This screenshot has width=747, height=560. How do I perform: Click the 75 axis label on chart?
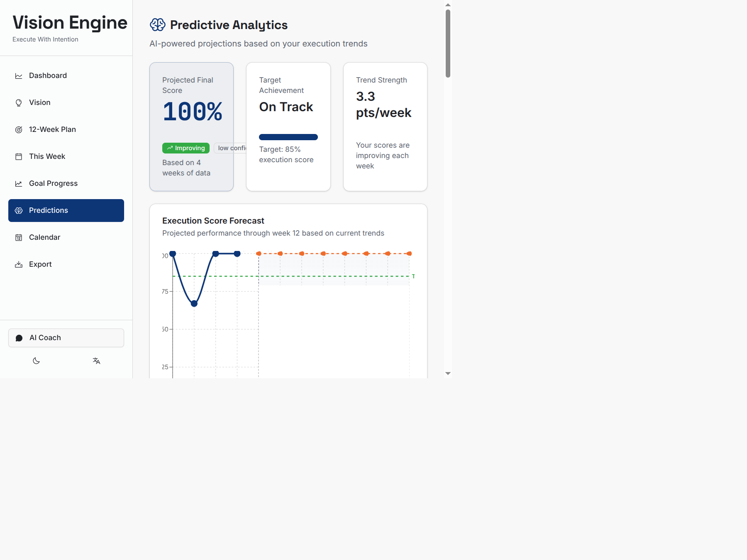[x=165, y=292]
